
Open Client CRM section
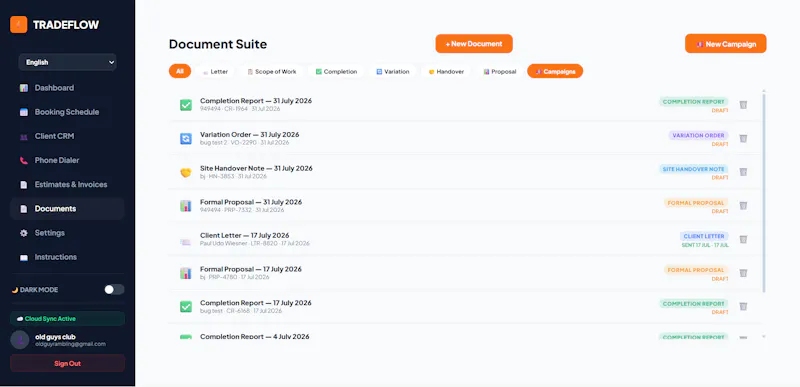click(67, 136)
